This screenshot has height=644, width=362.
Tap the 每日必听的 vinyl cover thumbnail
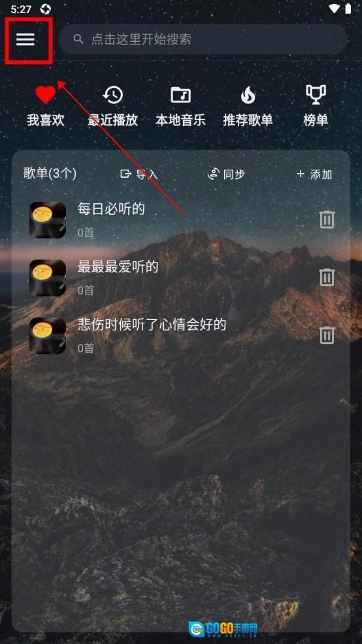[48, 219]
